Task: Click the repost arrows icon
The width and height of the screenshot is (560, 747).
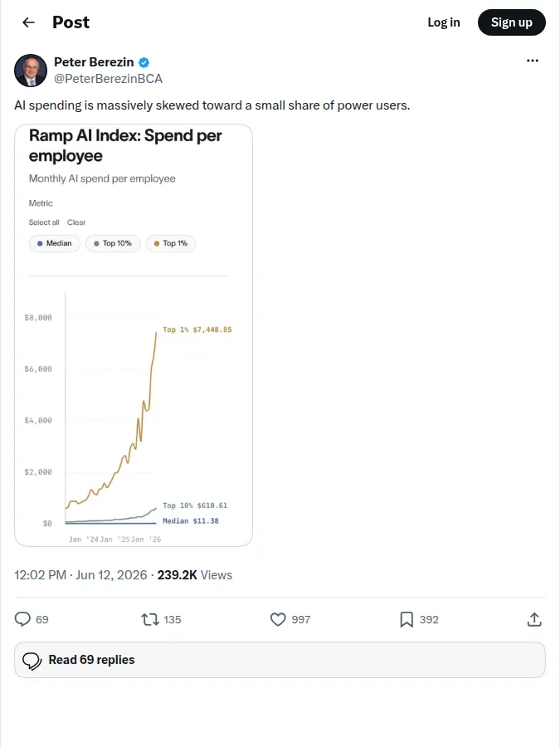Action: tap(150, 619)
